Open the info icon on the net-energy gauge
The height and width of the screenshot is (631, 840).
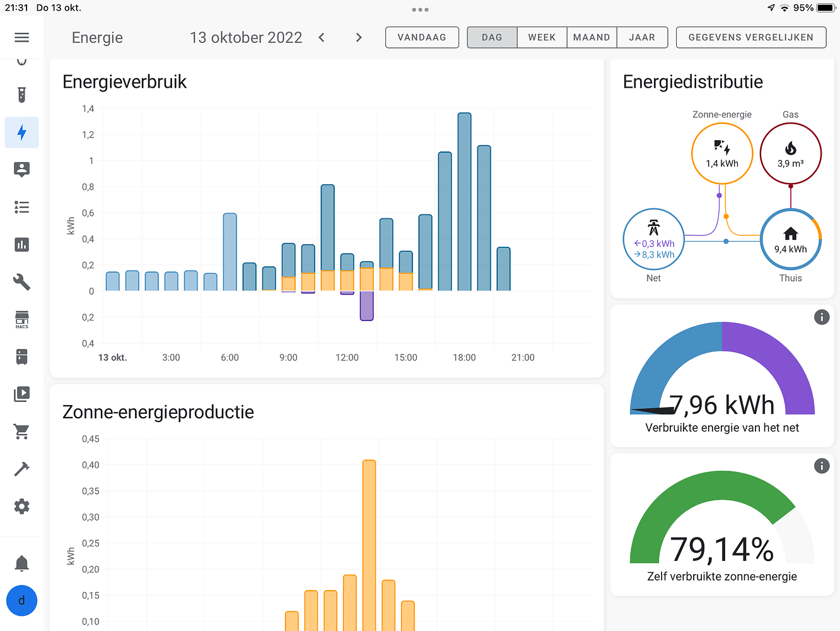[x=822, y=317]
